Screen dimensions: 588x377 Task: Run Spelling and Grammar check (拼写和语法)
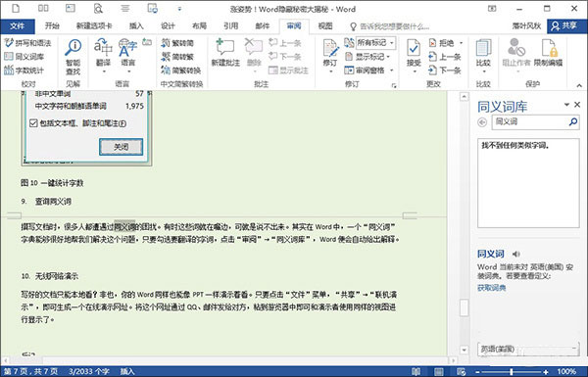coord(27,43)
